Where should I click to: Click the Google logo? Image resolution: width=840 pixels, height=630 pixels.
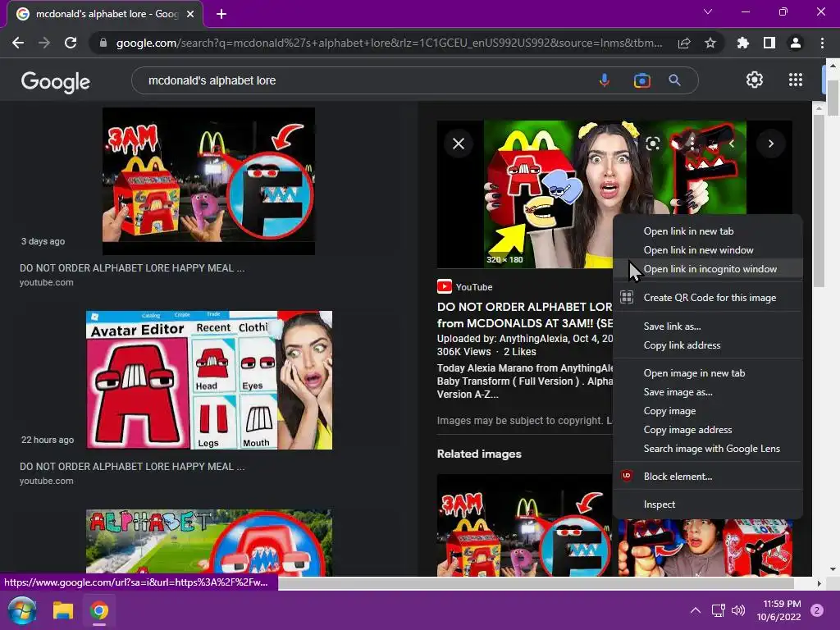56,82
